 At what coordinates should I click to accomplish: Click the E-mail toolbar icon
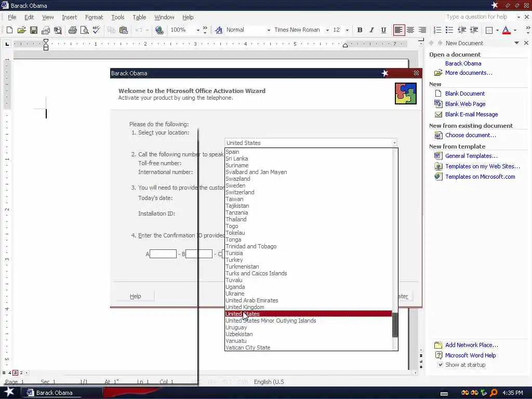(x=46, y=30)
